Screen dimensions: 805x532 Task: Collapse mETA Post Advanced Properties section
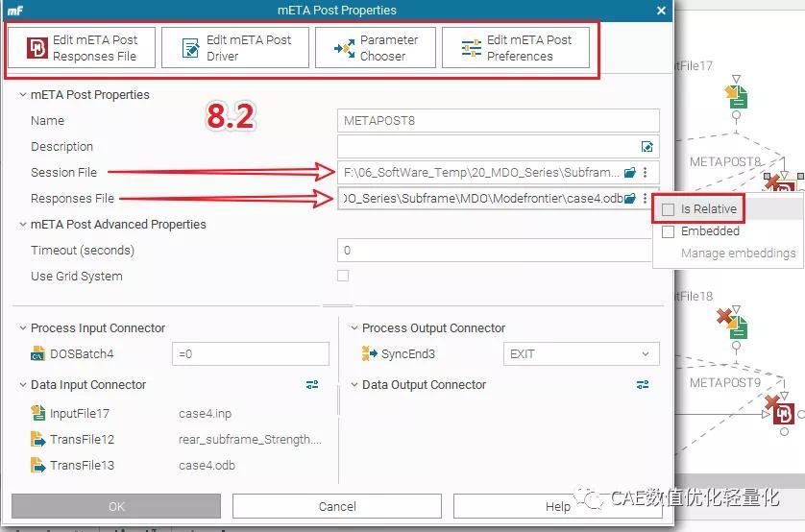[x=23, y=225]
